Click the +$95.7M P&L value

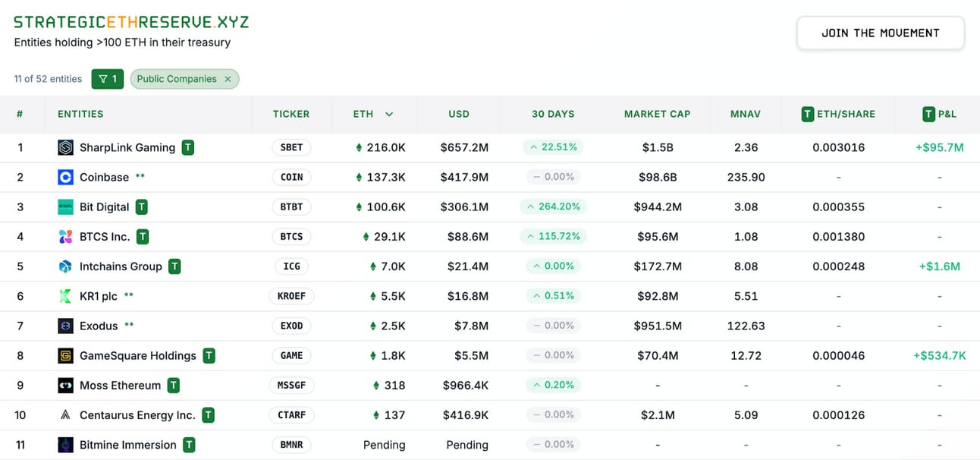click(940, 147)
